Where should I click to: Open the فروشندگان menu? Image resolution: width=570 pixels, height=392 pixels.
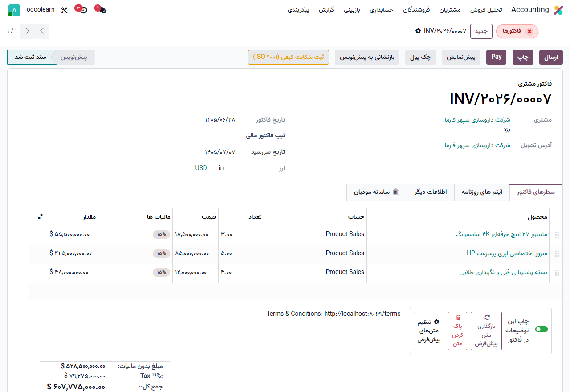(x=416, y=10)
